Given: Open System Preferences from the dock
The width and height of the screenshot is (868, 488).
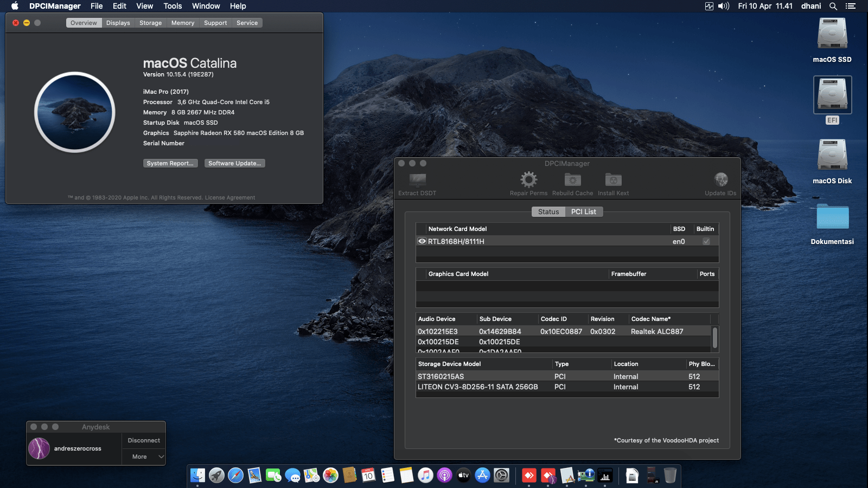Looking at the screenshot, I should tap(502, 476).
